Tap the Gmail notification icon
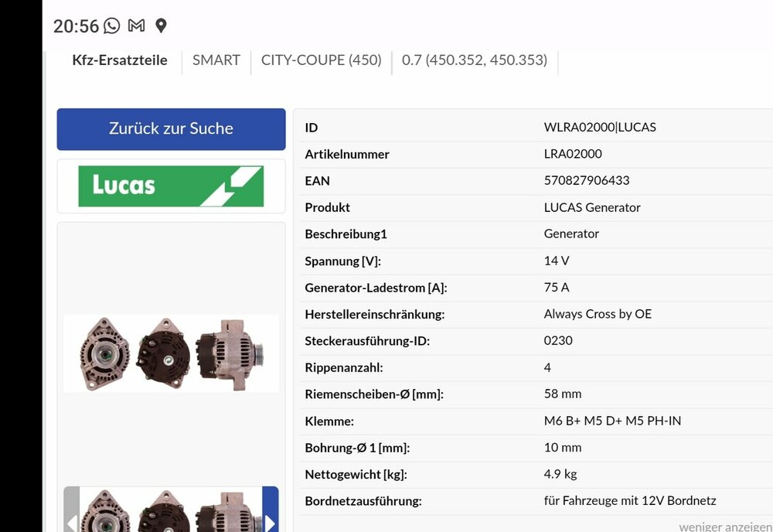This screenshot has width=773, height=532. [x=136, y=26]
